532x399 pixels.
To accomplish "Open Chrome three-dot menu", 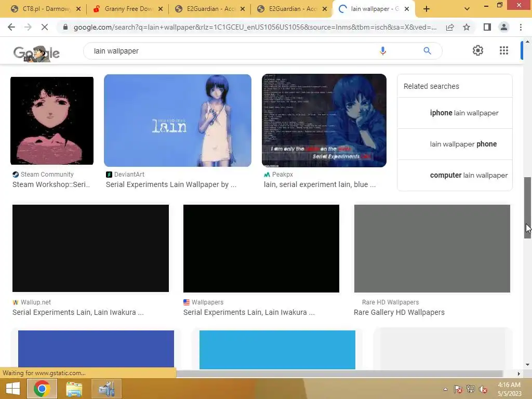I will click(x=521, y=27).
